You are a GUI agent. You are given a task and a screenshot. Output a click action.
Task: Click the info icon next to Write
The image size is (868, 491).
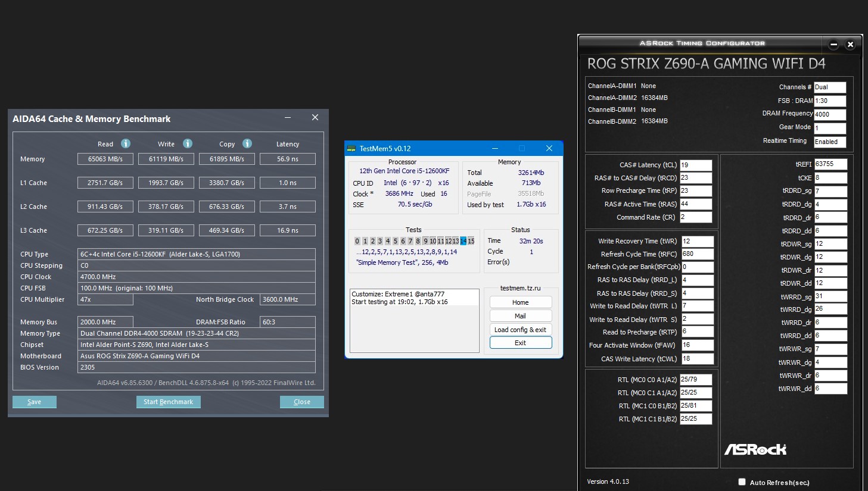[x=188, y=143]
